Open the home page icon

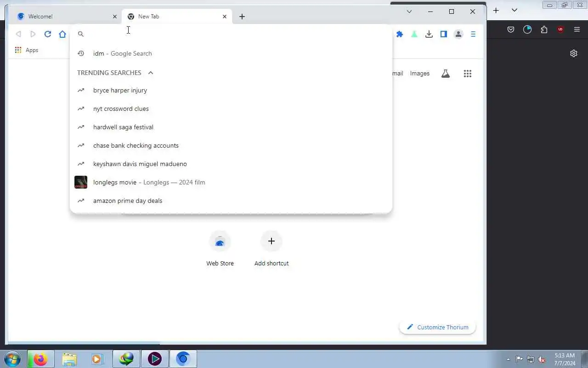point(62,34)
